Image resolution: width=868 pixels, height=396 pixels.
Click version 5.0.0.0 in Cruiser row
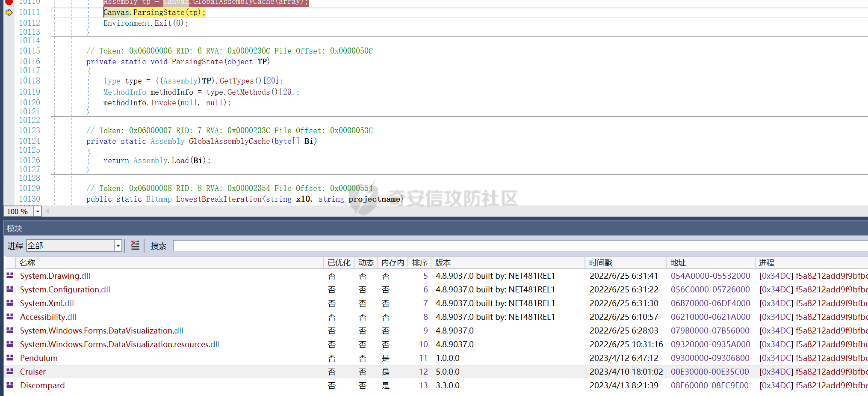[x=448, y=372]
